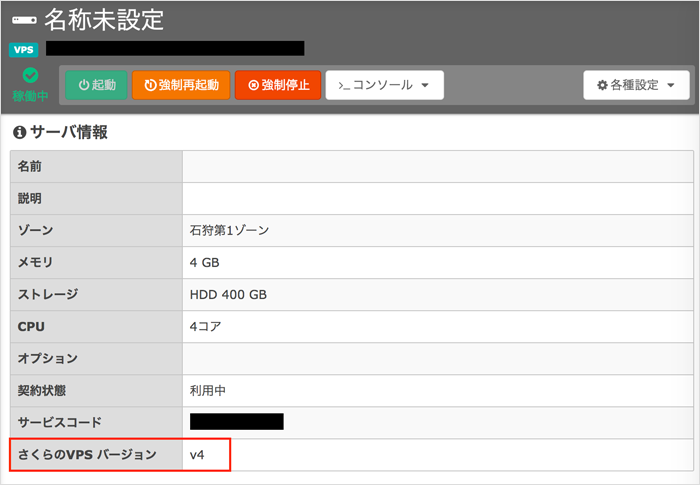Click the info icon next to サーバ情報
Viewport: 700px width, 485px height.
coord(18,132)
